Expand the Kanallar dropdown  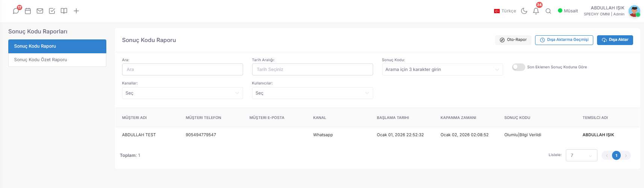pyautogui.click(x=183, y=93)
